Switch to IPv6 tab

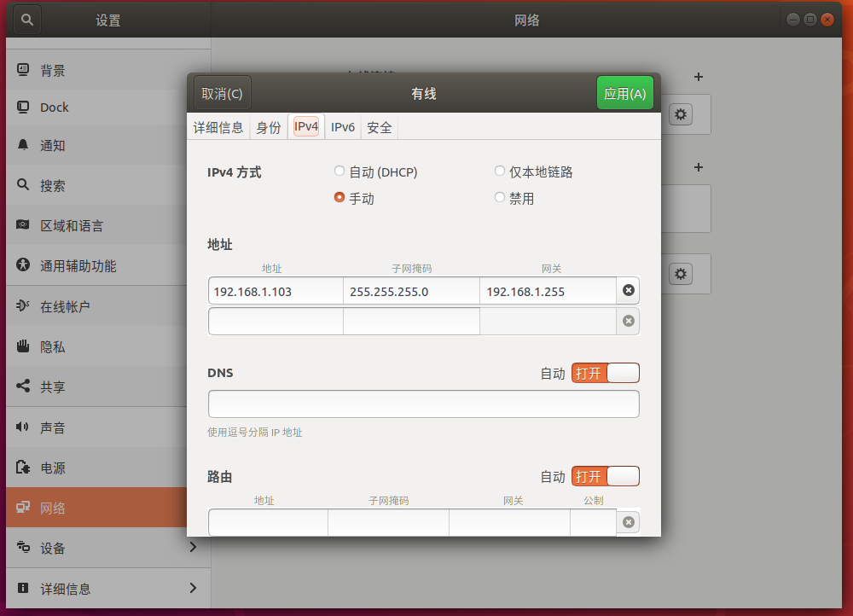point(343,127)
